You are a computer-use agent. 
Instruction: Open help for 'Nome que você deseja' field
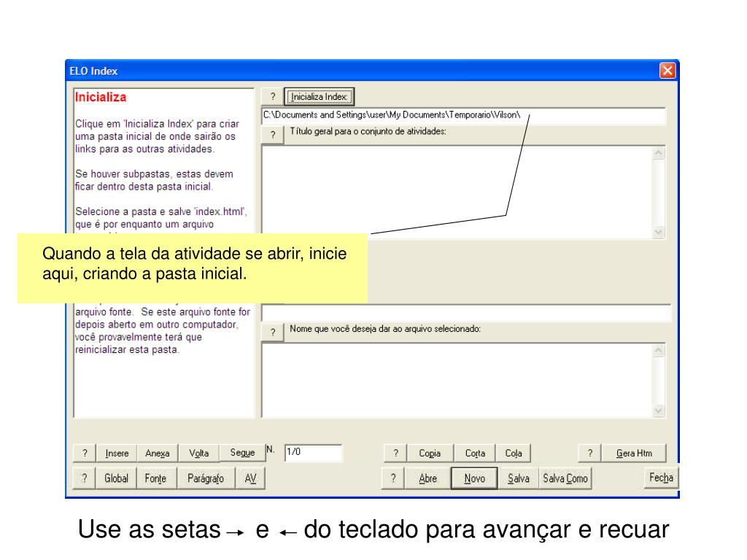click(273, 332)
